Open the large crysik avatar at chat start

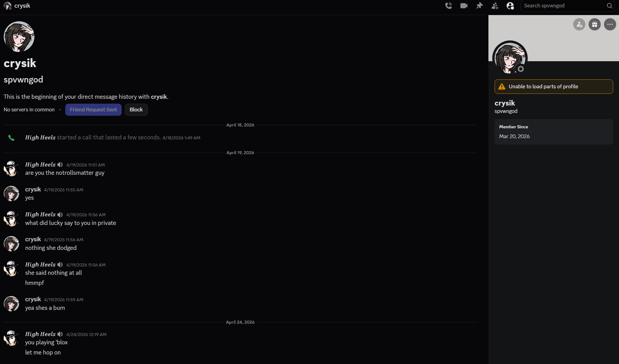point(19,37)
